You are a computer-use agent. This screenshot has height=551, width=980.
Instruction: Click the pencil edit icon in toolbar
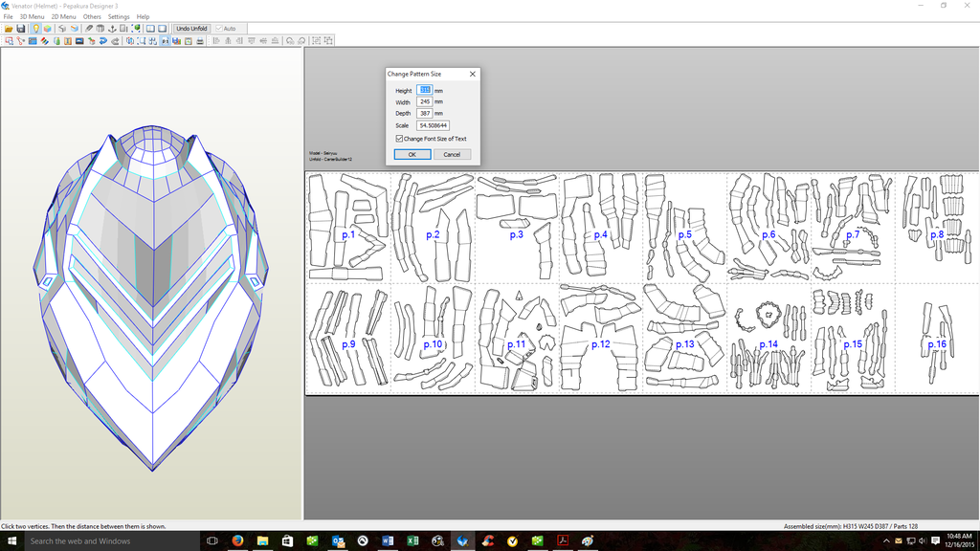[x=89, y=29]
